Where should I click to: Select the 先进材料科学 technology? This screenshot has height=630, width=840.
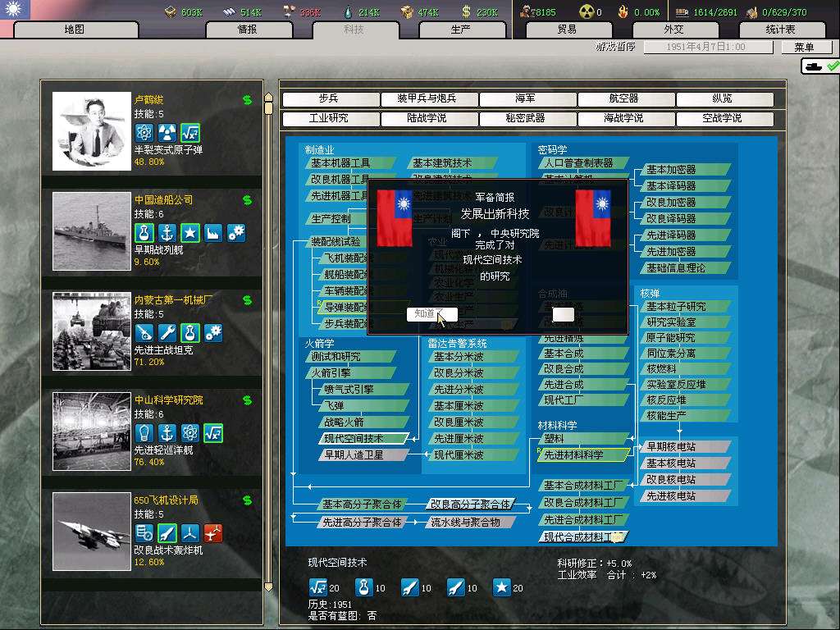click(583, 454)
